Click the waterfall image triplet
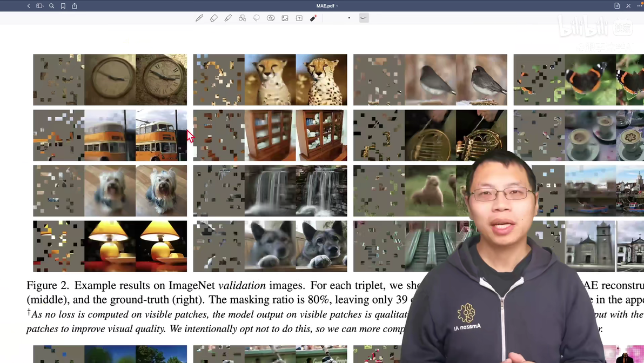Viewport: 644px width, 363px height. pos(270,191)
